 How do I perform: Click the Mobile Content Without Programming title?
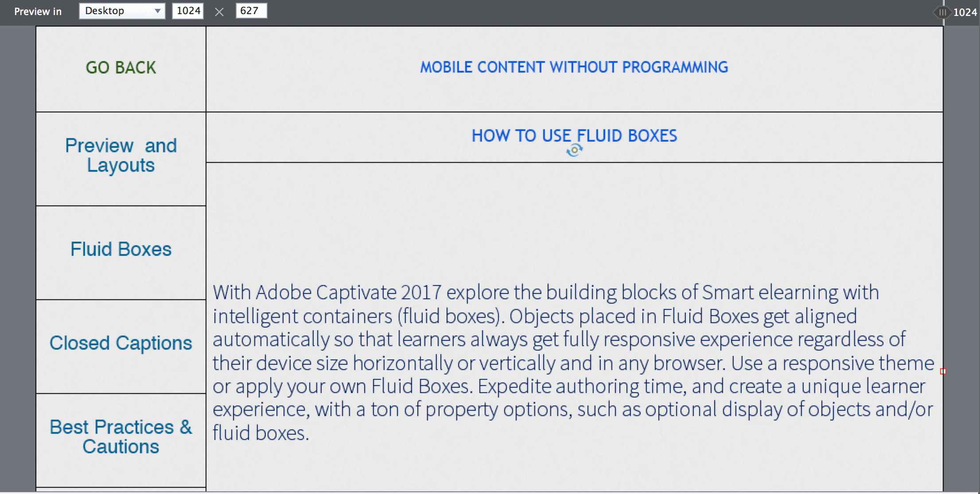coord(574,67)
